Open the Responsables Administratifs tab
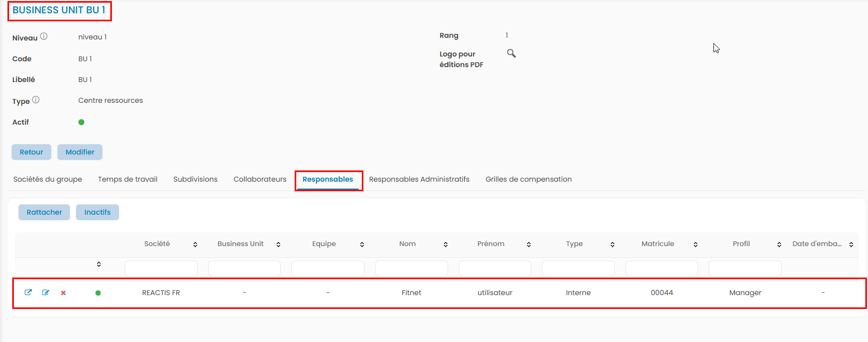Image resolution: width=868 pixels, height=342 pixels. coord(419,180)
